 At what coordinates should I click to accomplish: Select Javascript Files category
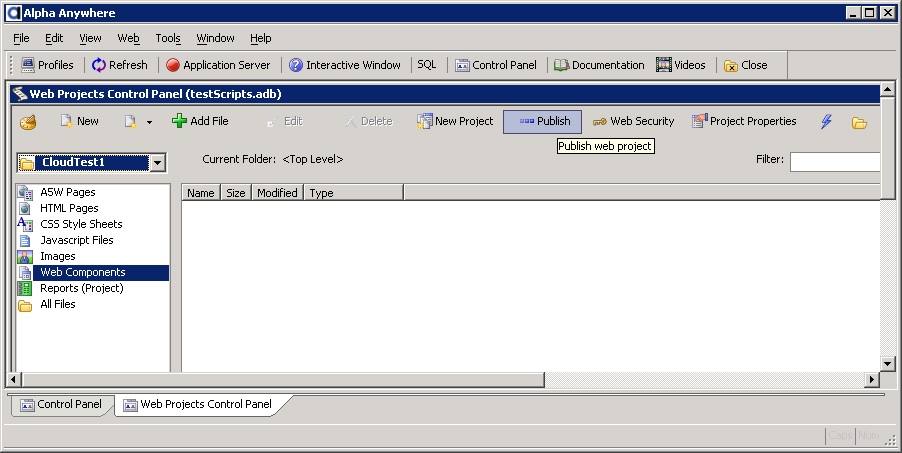77,241
